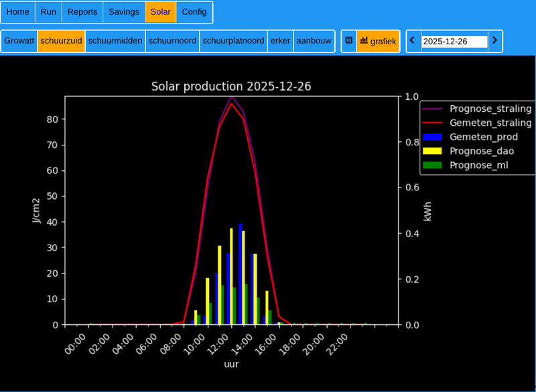
Task: Click the date field showing 2025-12-26
Action: click(454, 42)
